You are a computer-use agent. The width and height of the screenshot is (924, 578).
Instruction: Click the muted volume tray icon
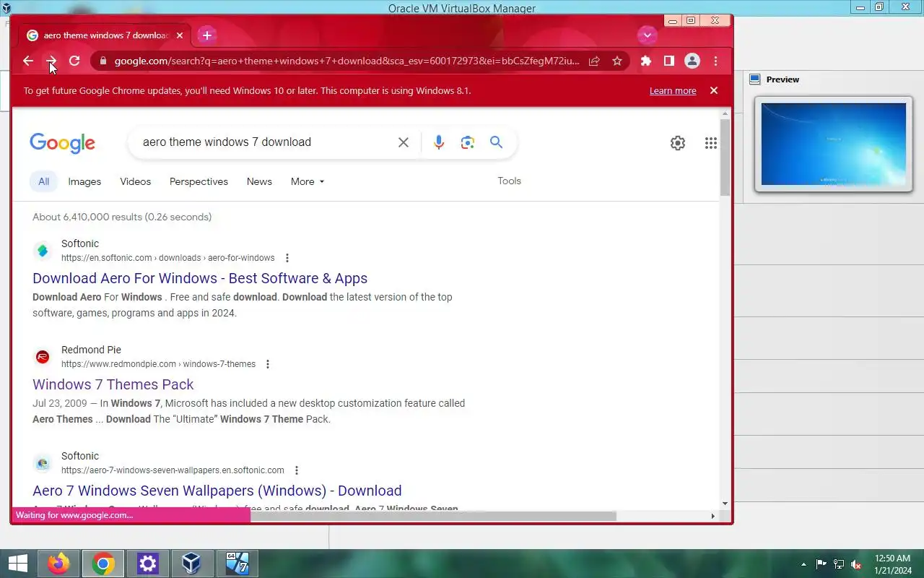click(x=857, y=564)
